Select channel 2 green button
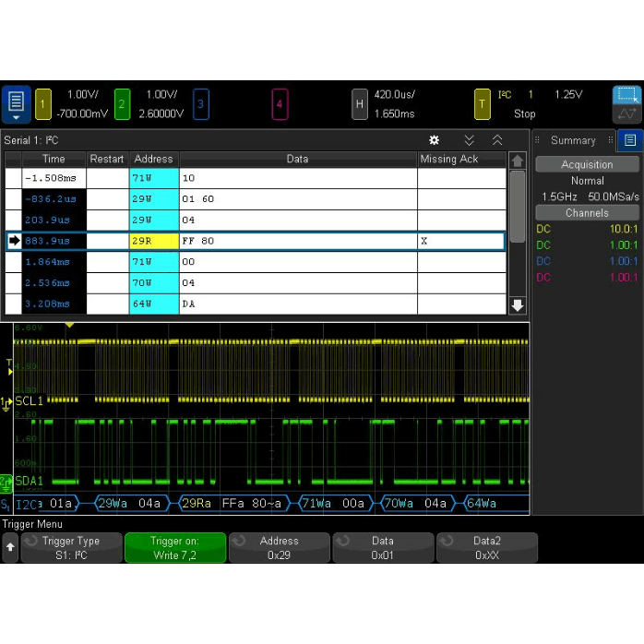The width and height of the screenshot is (644, 644). [122, 104]
